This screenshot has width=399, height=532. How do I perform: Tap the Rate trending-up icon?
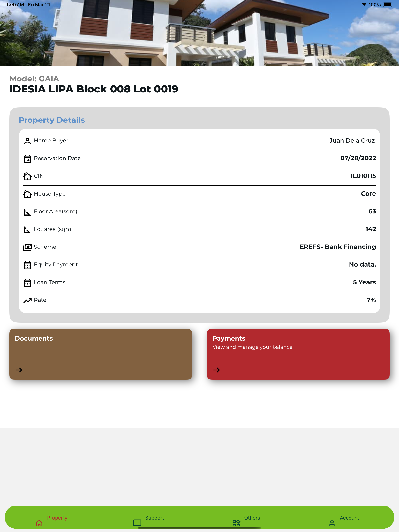click(27, 300)
